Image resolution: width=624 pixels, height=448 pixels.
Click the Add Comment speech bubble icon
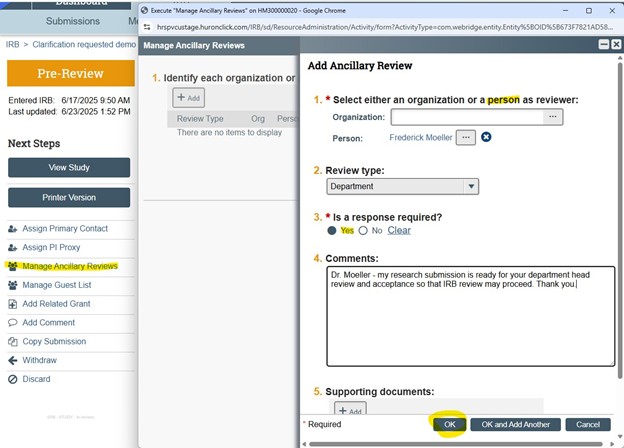13,323
